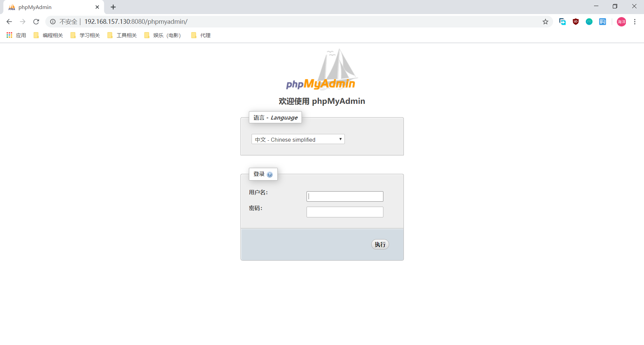This screenshot has height=345, width=644.
Task: Open a new browser tab
Action: click(x=113, y=7)
